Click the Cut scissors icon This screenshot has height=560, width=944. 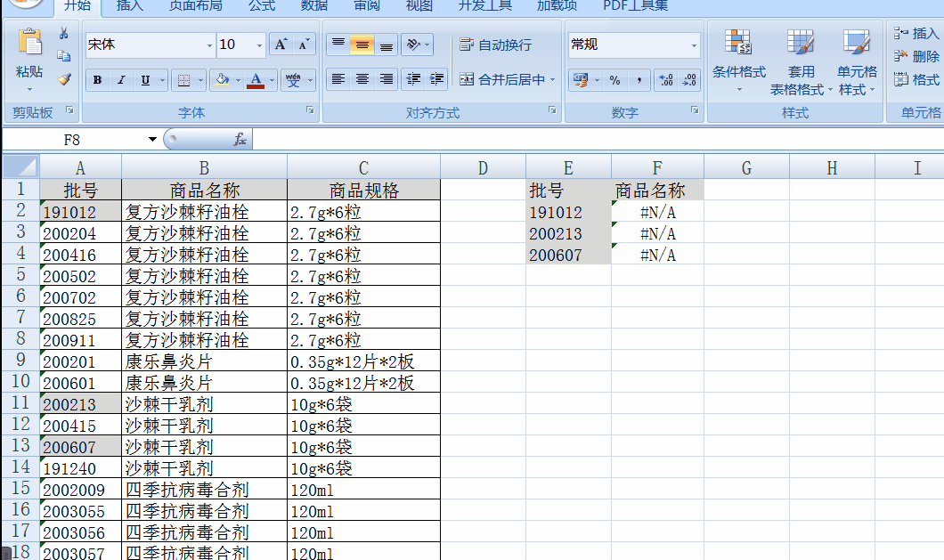[x=64, y=33]
